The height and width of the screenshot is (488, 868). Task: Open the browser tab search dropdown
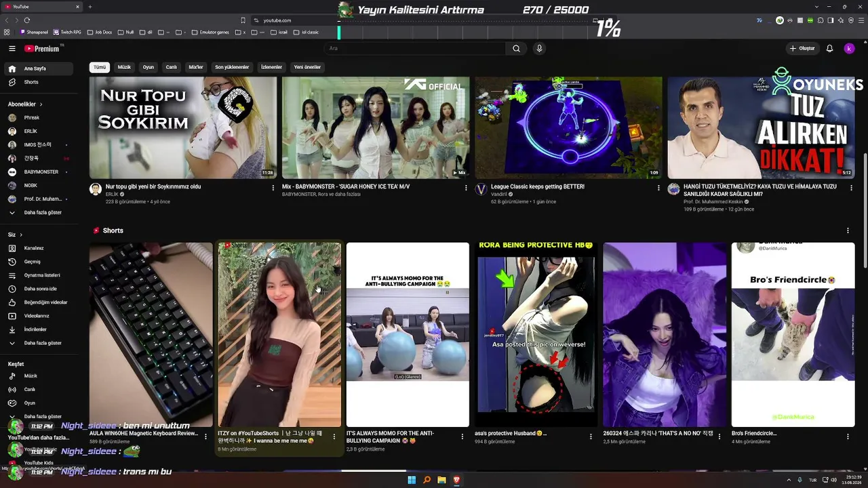click(x=816, y=7)
